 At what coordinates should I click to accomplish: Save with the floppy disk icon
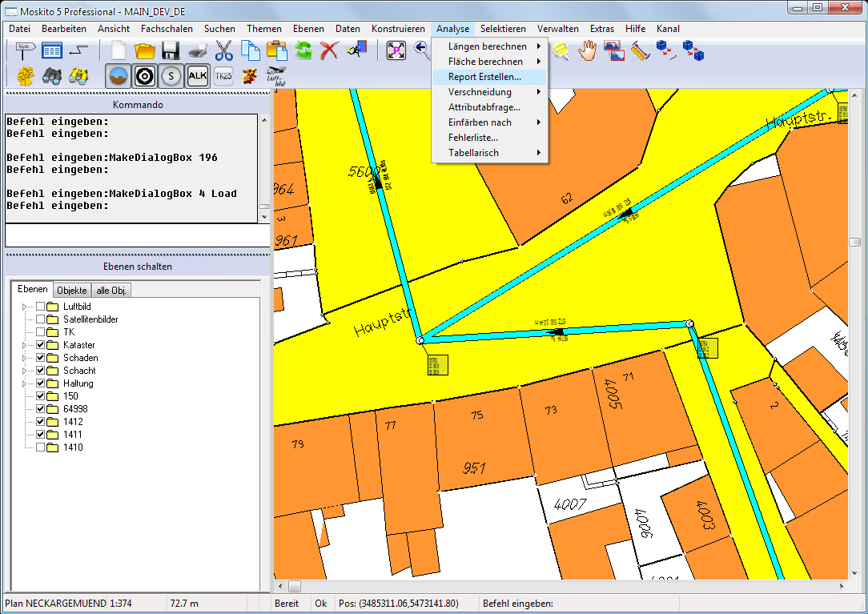point(171,50)
